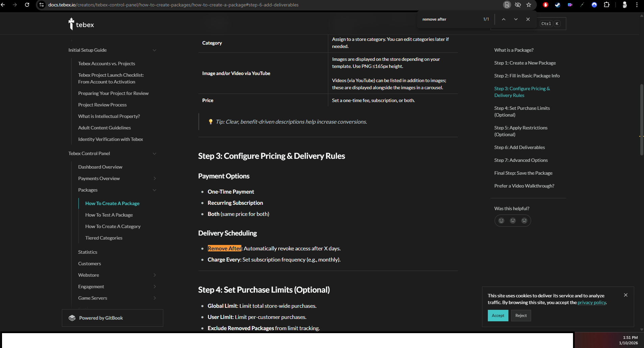Jump to previous find result
This screenshot has height=348, width=644.
click(504, 19)
